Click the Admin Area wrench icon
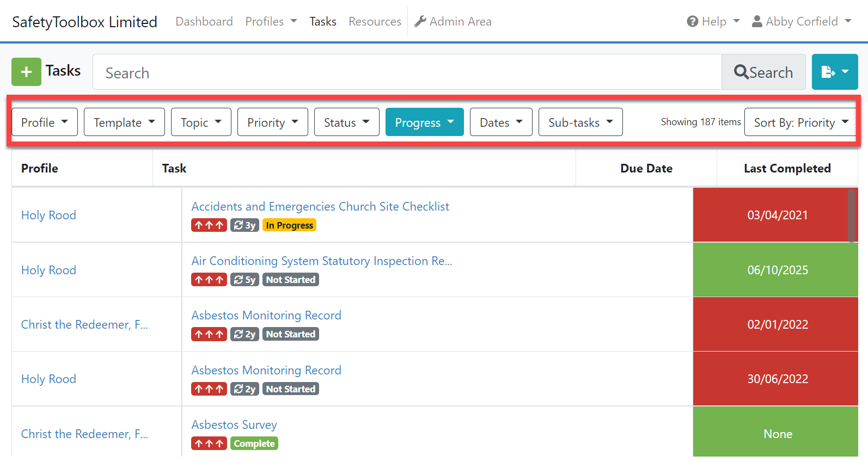The width and height of the screenshot is (868, 462). click(x=420, y=22)
